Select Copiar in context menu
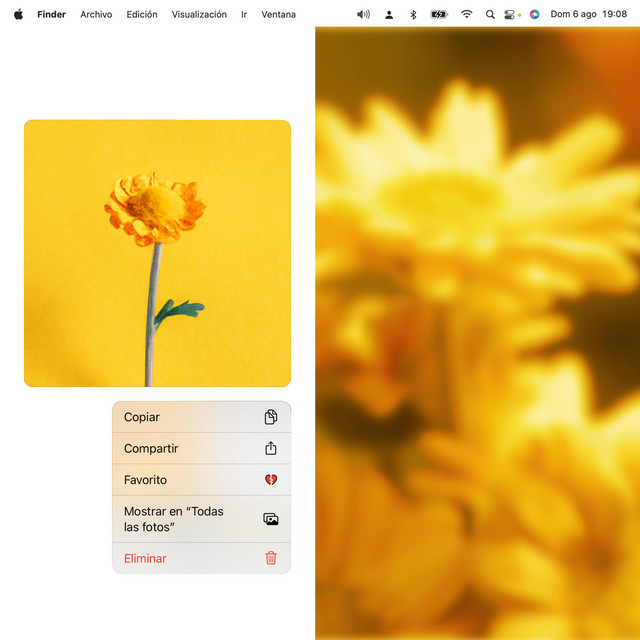 202,417
